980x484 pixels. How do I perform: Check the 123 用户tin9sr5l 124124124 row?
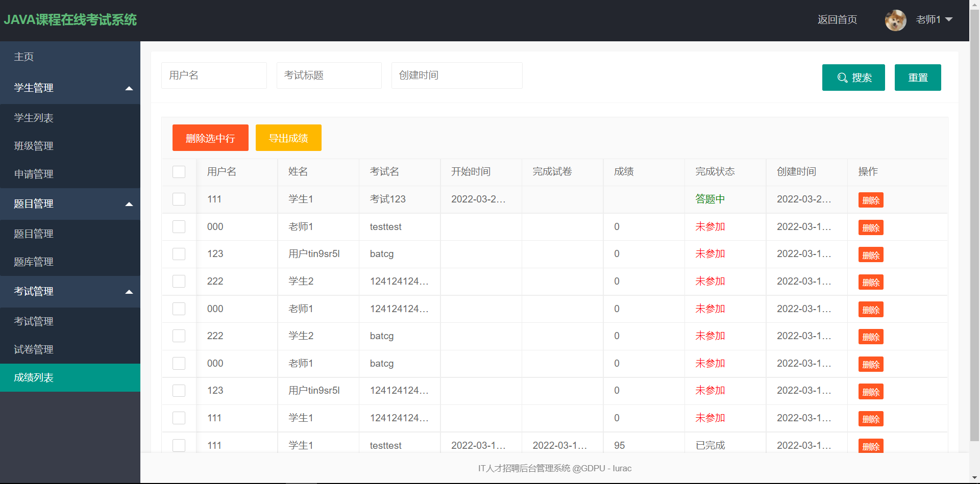(179, 391)
